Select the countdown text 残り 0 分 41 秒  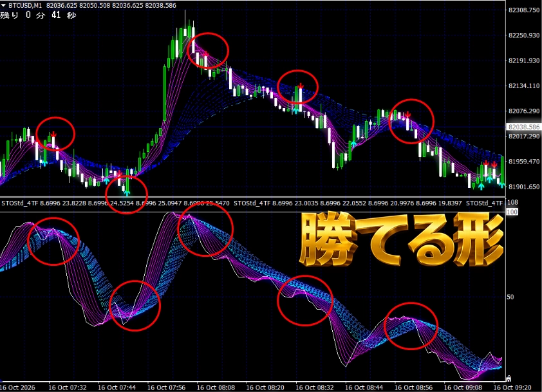coord(38,15)
